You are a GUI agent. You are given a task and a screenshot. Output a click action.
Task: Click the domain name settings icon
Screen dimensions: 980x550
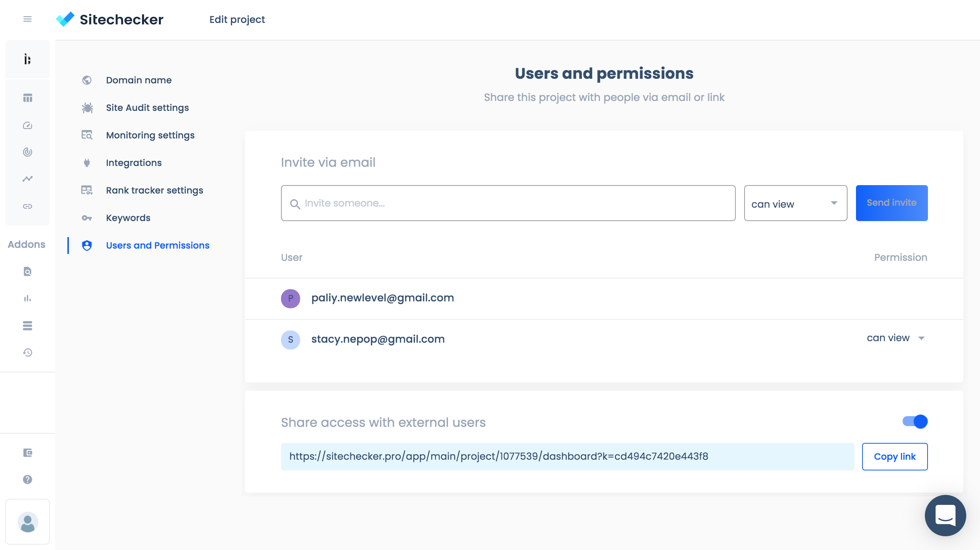click(x=86, y=79)
